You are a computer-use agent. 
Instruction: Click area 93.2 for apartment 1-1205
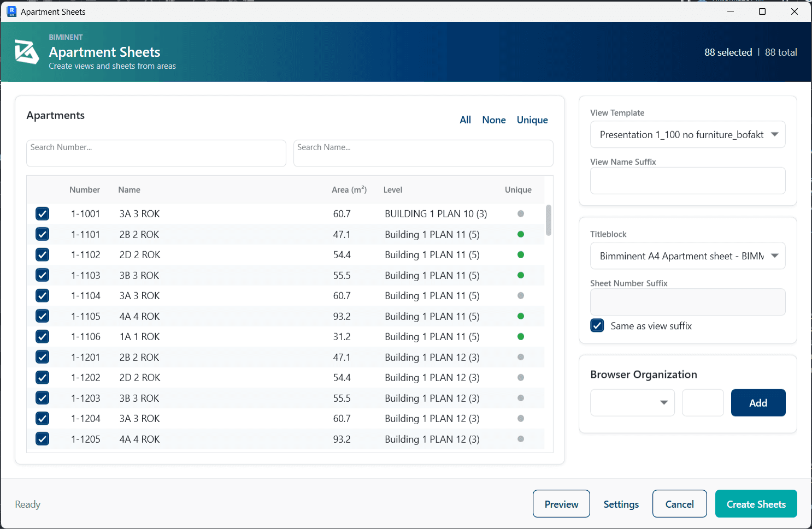[x=342, y=439]
